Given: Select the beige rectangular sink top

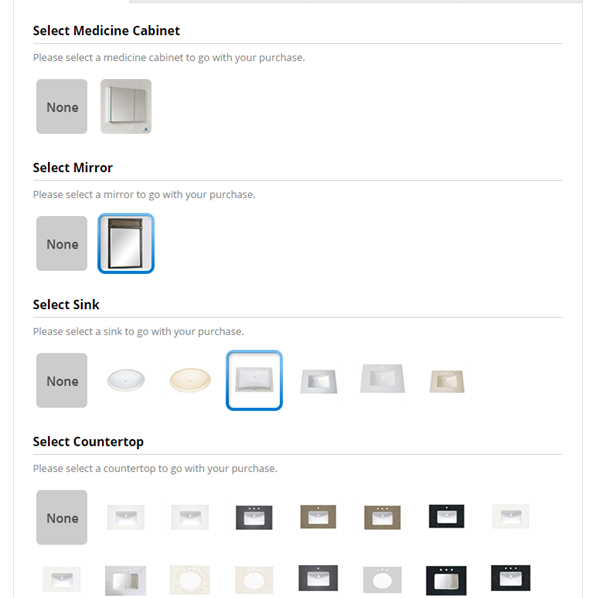Looking at the screenshot, I should [x=447, y=380].
